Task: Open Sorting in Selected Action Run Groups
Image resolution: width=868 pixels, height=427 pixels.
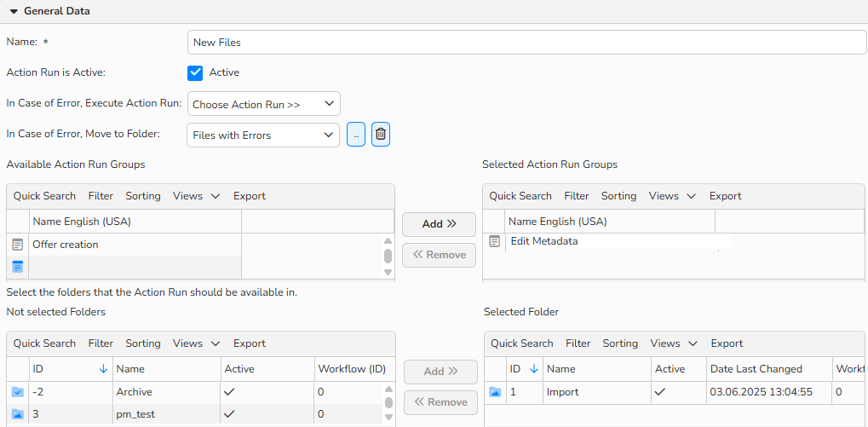Action: click(x=619, y=196)
